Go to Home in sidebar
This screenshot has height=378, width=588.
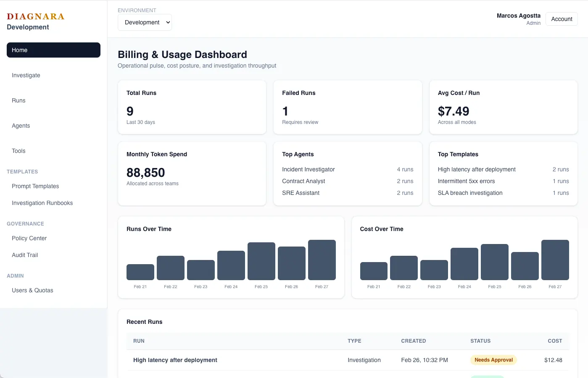click(x=53, y=50)
